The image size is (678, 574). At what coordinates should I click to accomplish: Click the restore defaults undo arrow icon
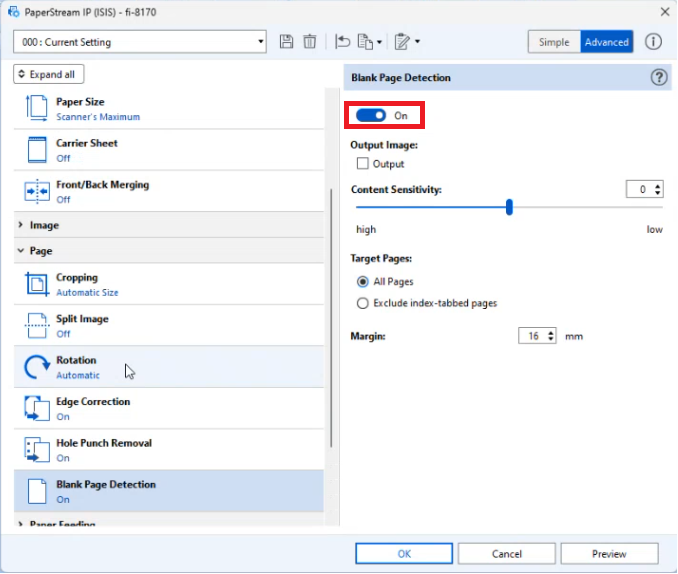tap(343, 42)
